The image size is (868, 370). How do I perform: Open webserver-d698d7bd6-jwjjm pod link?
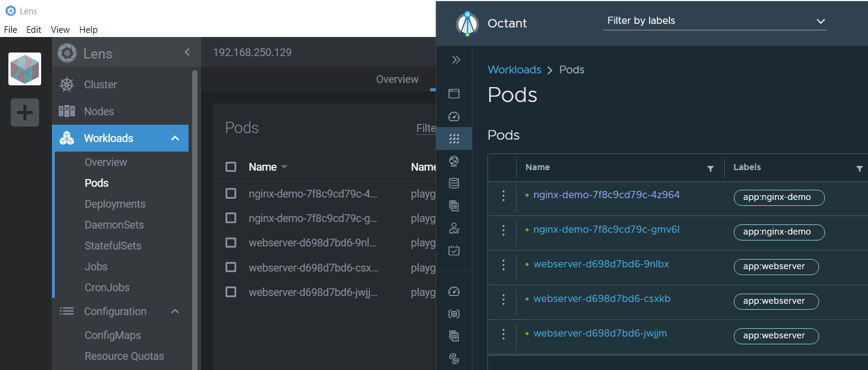[x=600, y=333]
